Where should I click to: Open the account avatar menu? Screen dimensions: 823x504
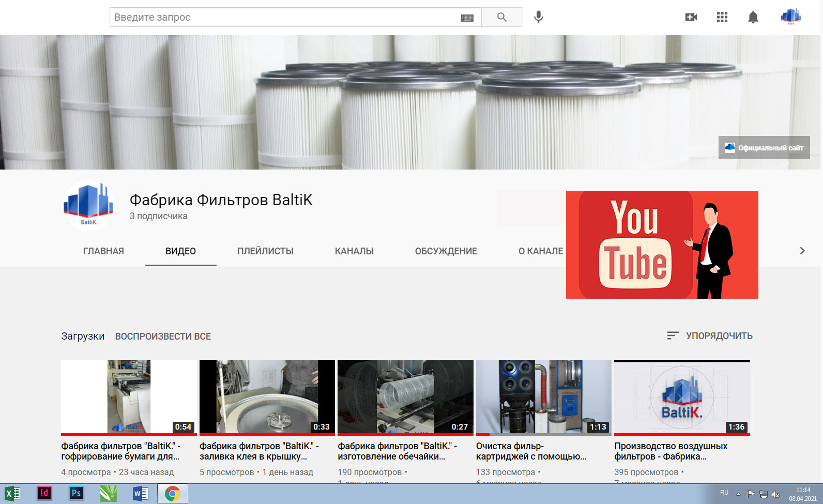pos(791,17)
